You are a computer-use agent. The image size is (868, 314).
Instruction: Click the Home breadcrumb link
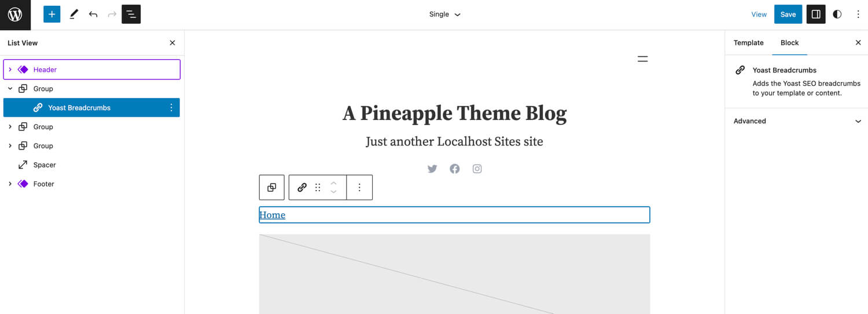272,215
